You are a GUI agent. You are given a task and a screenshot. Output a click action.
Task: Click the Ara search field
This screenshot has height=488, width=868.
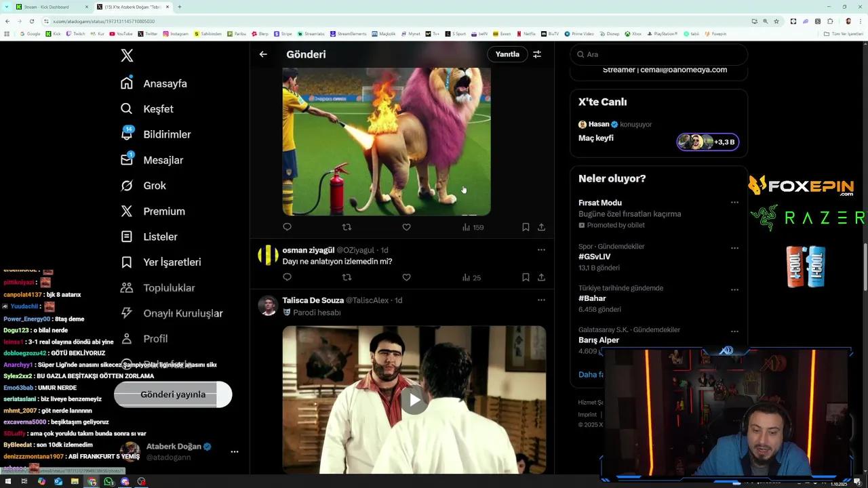(661, 54)
